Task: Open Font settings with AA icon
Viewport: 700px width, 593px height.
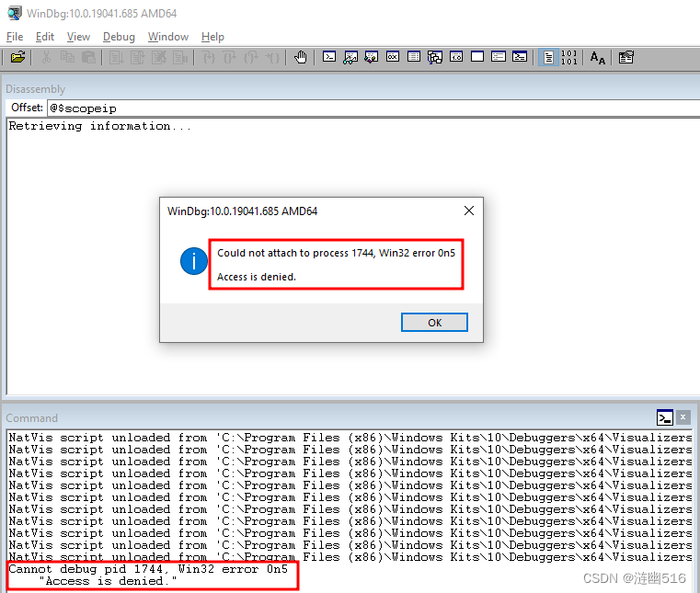Action: coord(597,57)
